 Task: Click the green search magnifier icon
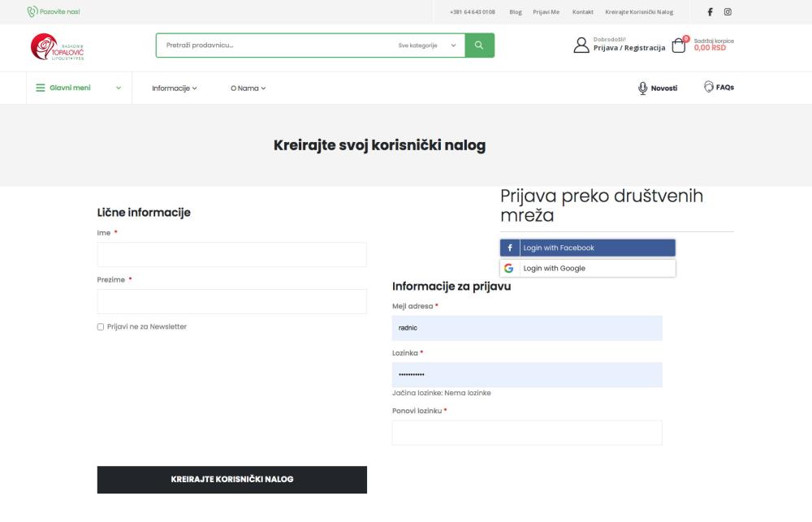(x=480, y=45)
